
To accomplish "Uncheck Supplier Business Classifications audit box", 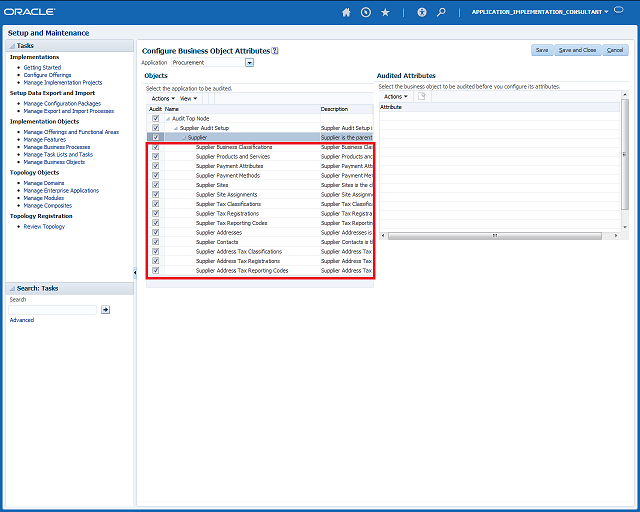I will click(156, 147).
